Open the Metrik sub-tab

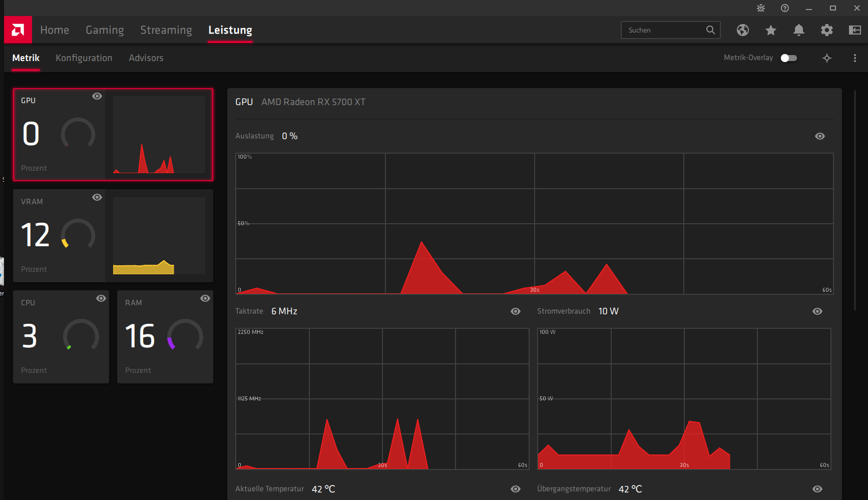click(26, 58)
